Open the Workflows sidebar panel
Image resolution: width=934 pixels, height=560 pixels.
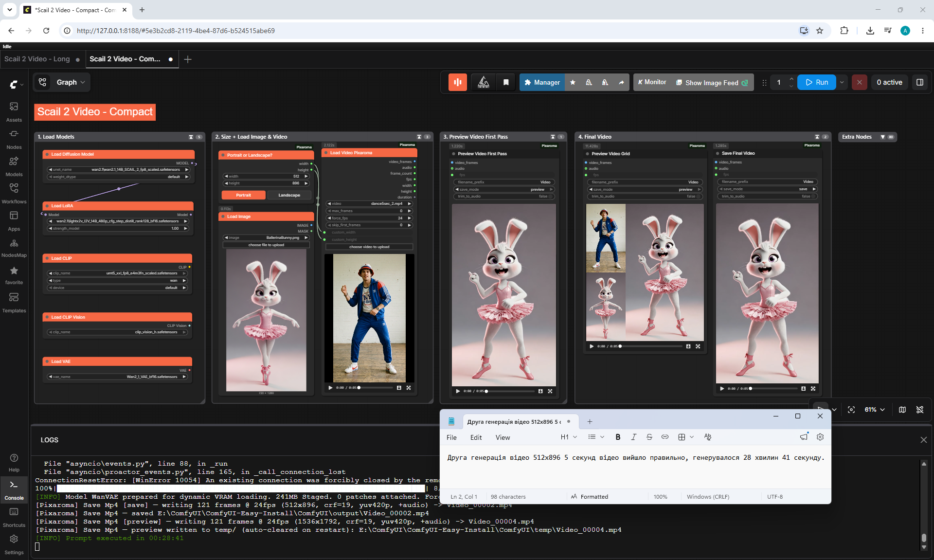tap(14, 194)
